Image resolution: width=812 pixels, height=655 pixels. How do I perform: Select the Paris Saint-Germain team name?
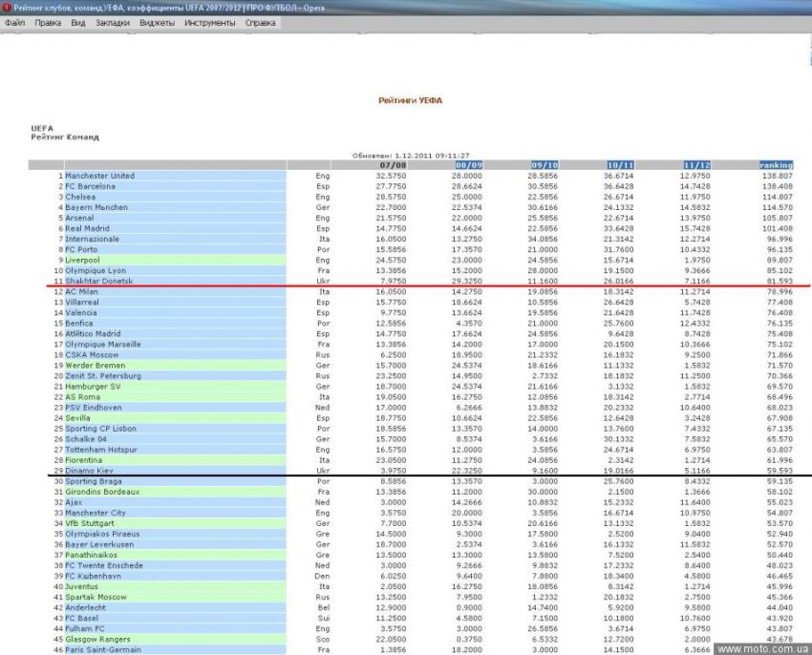click(103, 650)
